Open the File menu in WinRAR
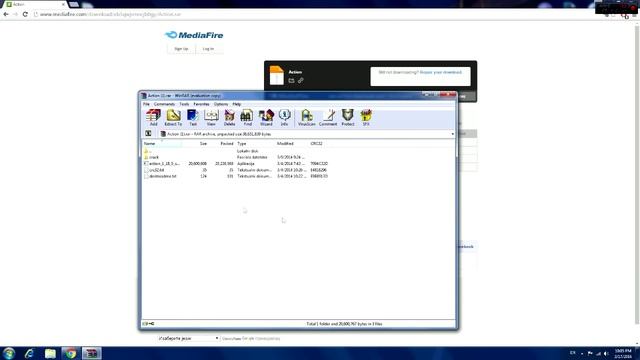The width and height of the screenshot is (640, 360). coord(146,104)
